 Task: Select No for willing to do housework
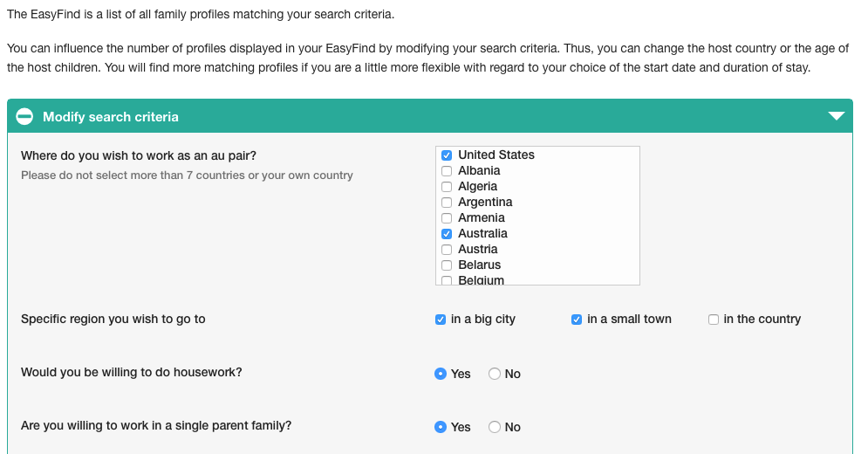[x=495, y=374]
